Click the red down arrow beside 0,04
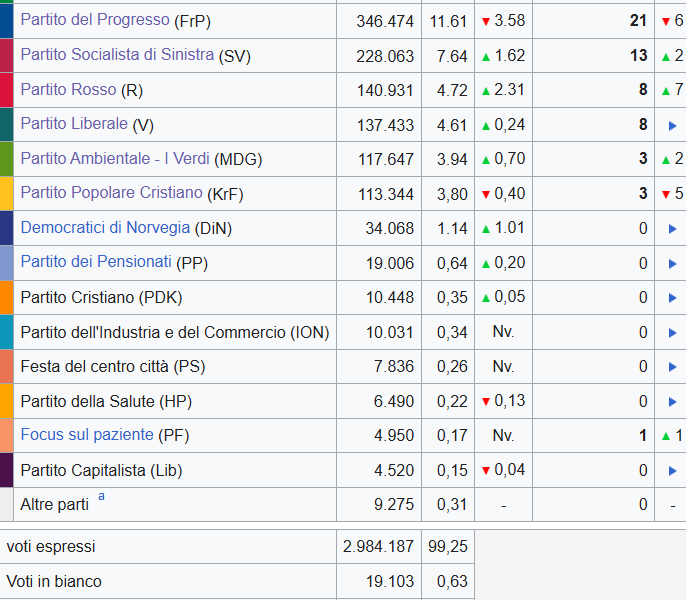 [x=486, y=471]
